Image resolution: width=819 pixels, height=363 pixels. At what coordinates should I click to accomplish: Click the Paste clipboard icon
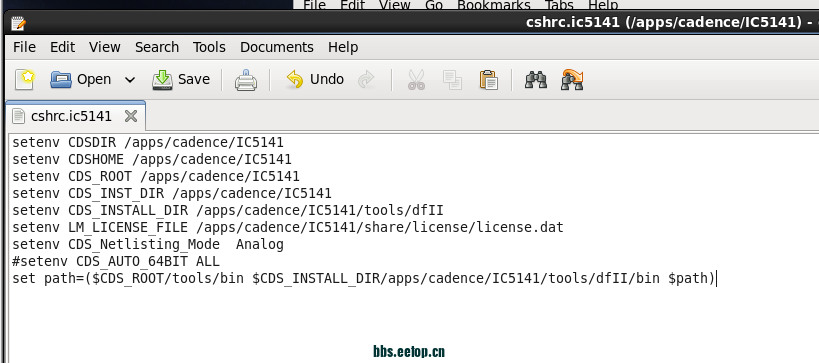tap(488, 80)
